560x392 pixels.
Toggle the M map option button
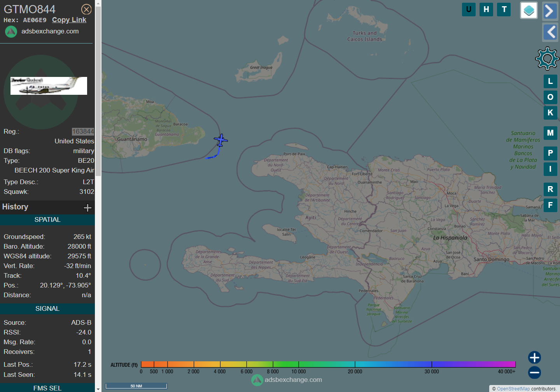click(550, 133)
